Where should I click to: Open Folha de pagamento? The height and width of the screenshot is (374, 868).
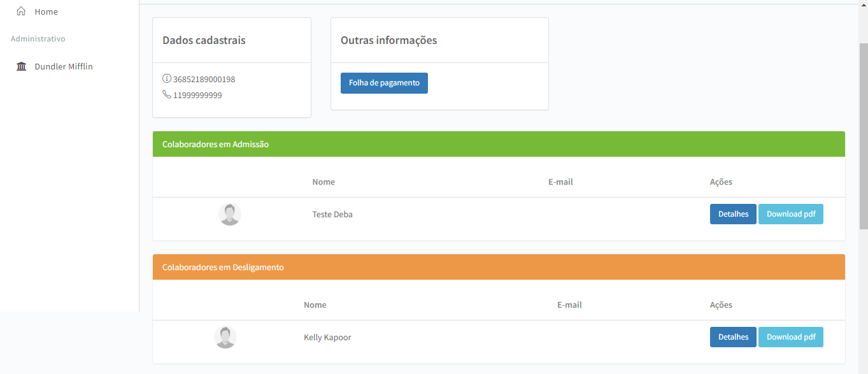click(384, 83)
